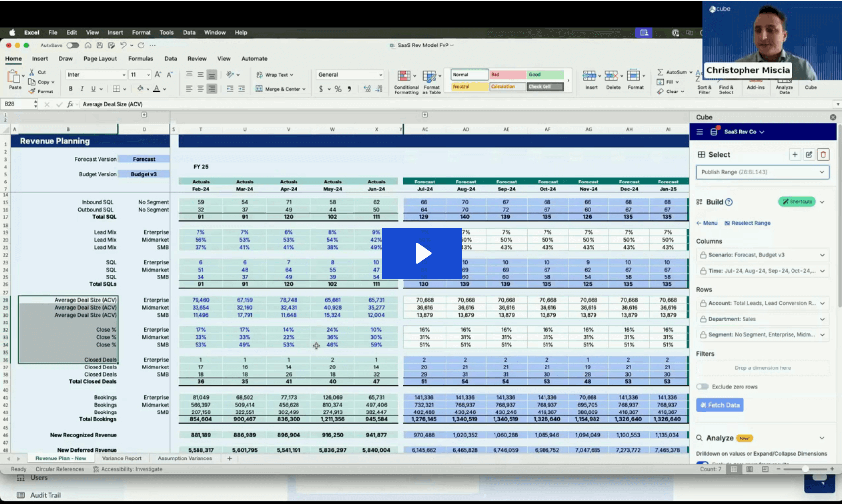Click the Build help question mark icon
Viewport: 842px width, 504px height.
(x=729, y=202)
